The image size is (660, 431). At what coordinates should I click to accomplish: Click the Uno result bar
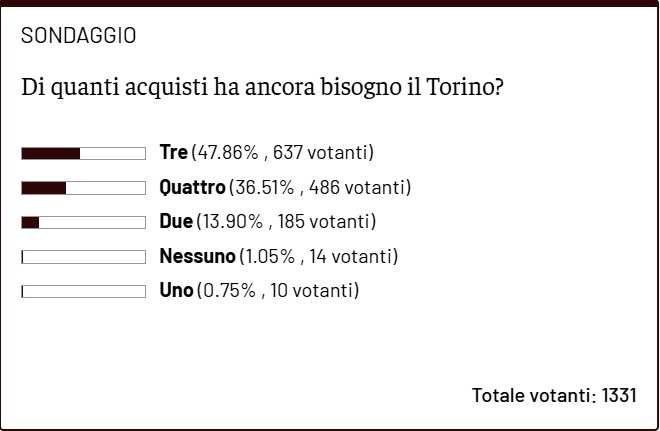(83, 291)
